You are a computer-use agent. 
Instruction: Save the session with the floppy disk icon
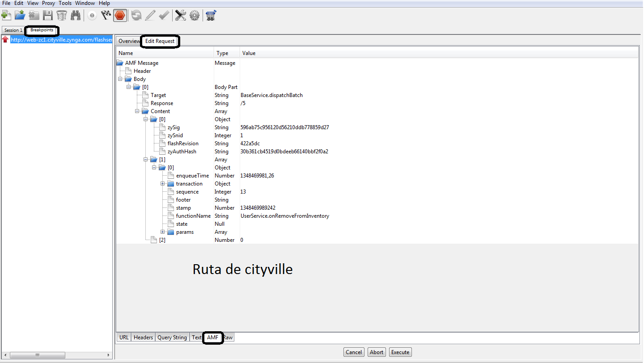click(x=48, y=16)
